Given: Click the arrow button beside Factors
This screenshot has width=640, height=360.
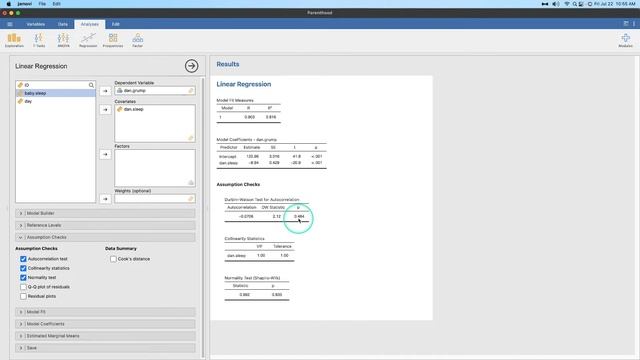Looking at the screenshot, I should click(105, 154).
